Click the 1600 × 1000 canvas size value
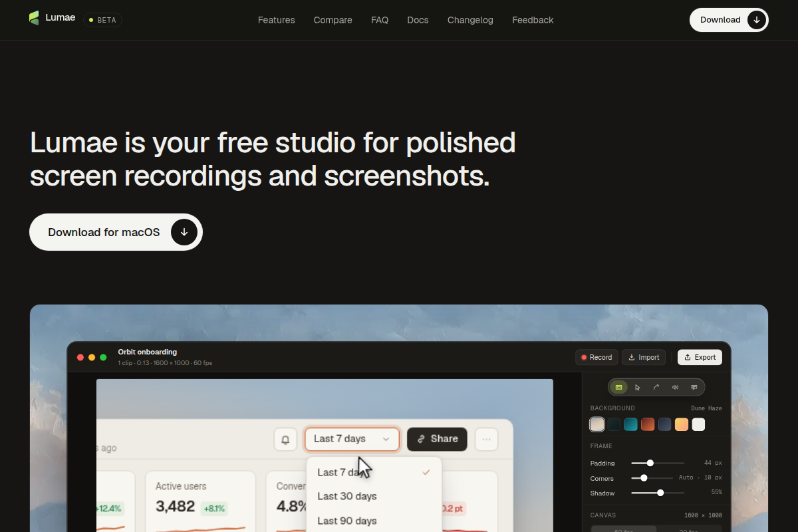798x532 pixels. (x=703, y=515)
